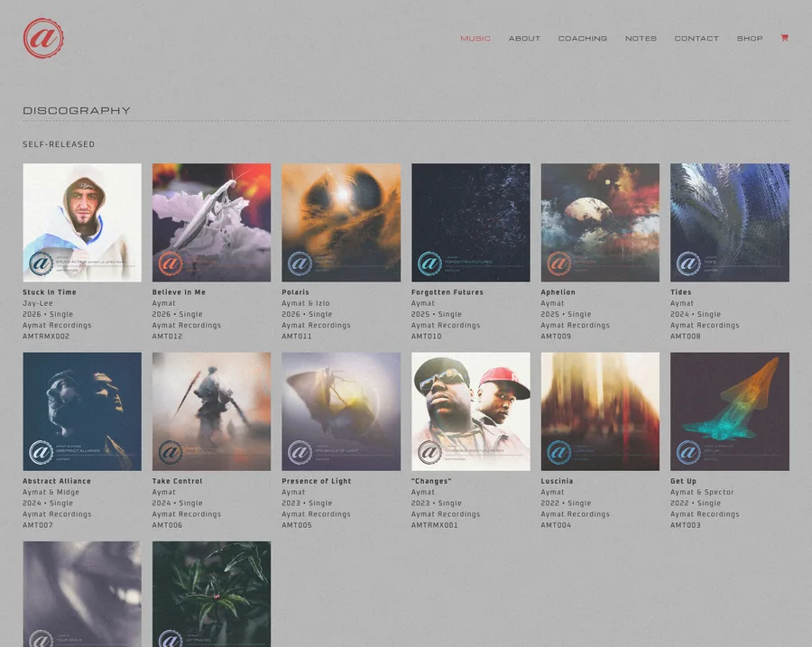Open "Changes" bootleg remix cover

(x=471, y=411)
